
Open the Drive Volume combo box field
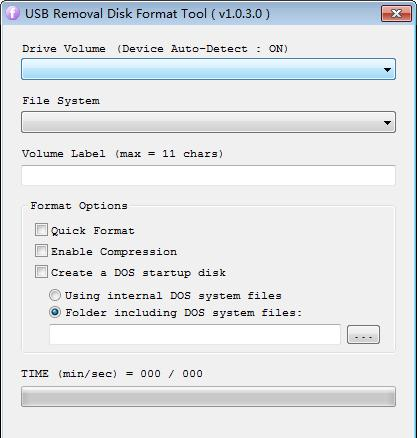[x=208, y=69]
